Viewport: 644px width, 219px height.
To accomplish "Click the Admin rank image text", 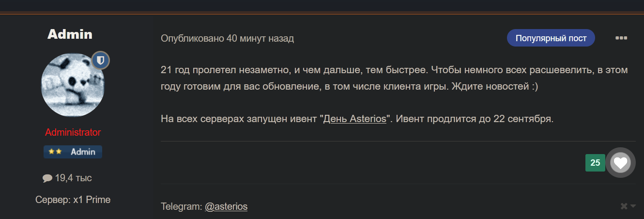I will (x=83, y=152).
